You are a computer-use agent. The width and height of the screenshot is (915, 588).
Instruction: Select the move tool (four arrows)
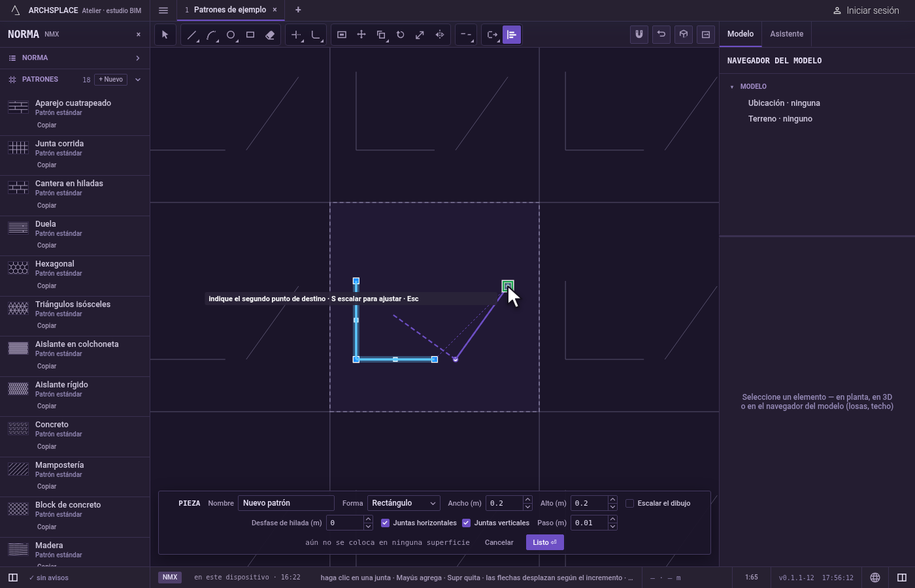tap(361, 35)
